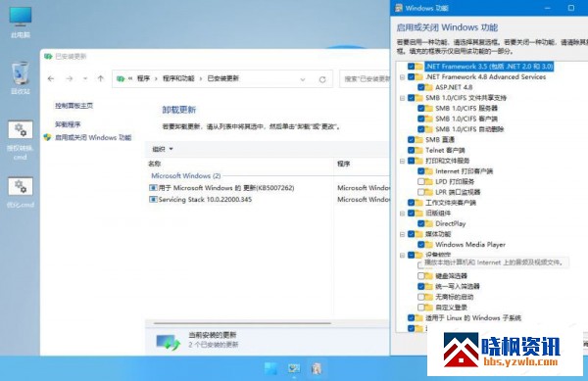Go back in the 已安装更新 window
The height and width of the screenshot is (381, 588).
tap(51, 78)
